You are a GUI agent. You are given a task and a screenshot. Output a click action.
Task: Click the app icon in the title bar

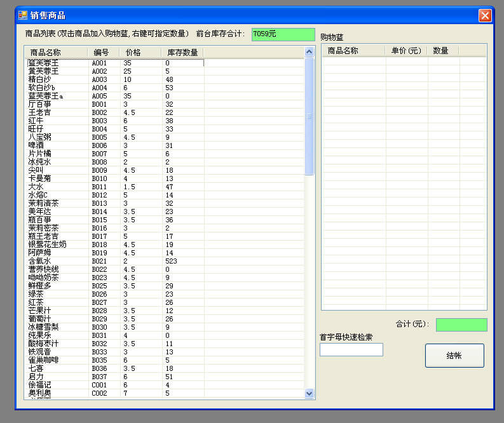pyautogui.click(x=23, y=15)
